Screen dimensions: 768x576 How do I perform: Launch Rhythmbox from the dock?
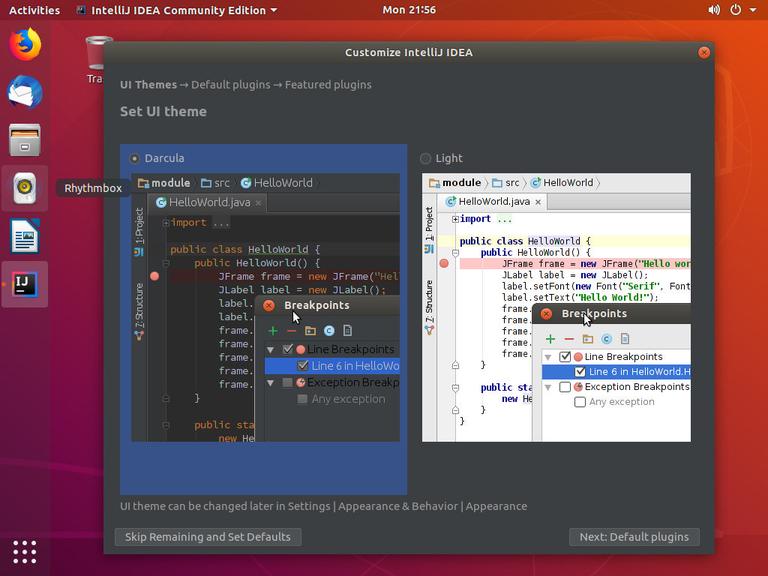(x=24, y=188)
